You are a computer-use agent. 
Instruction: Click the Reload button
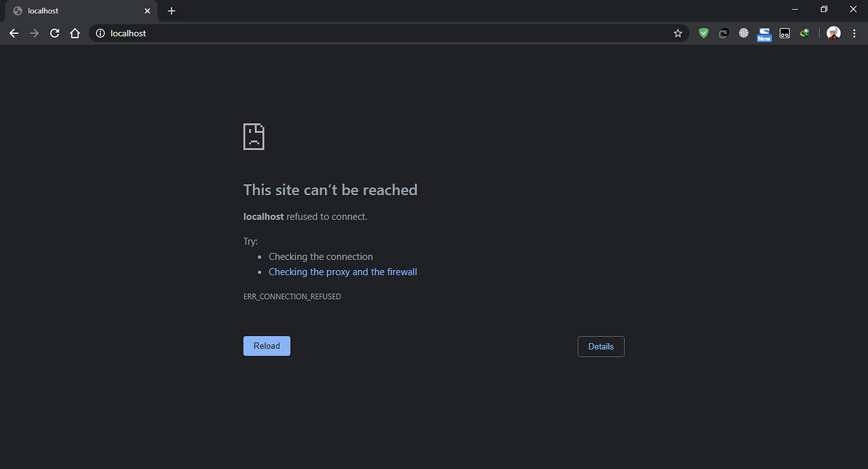[267, 345]
